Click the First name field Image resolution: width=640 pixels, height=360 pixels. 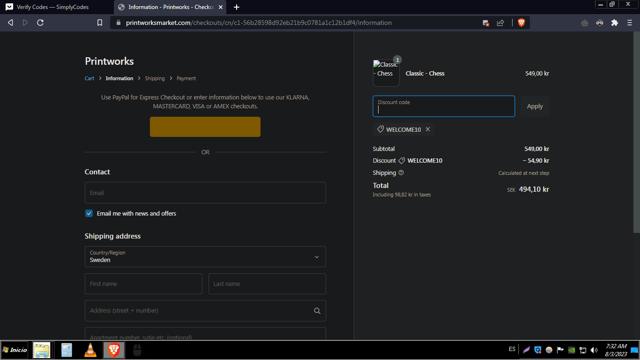click(143, 284)
